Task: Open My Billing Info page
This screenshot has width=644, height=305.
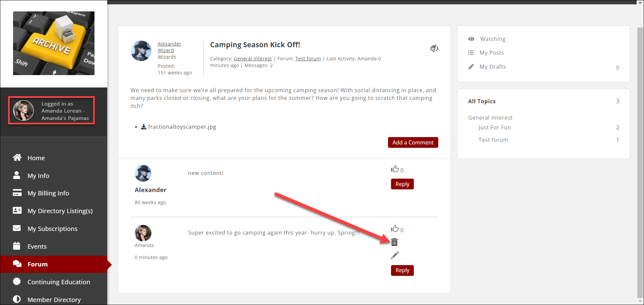Action: (x=48, y=193)
